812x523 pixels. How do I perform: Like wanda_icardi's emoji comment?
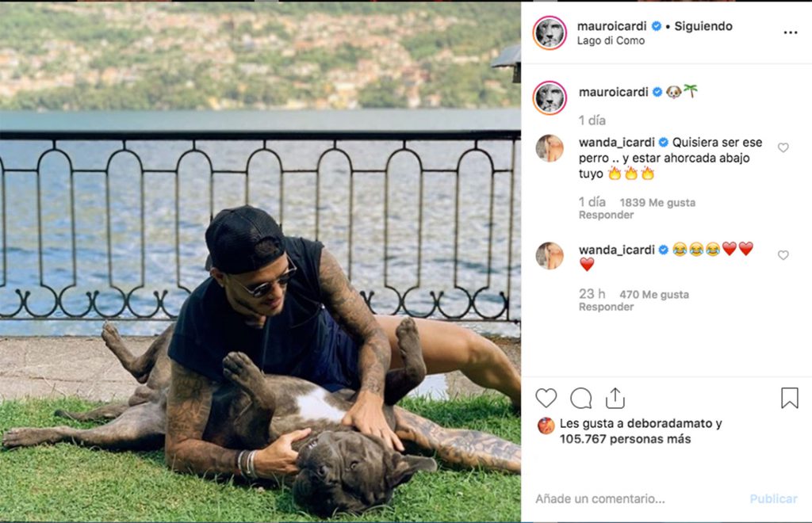pos(783,255)
